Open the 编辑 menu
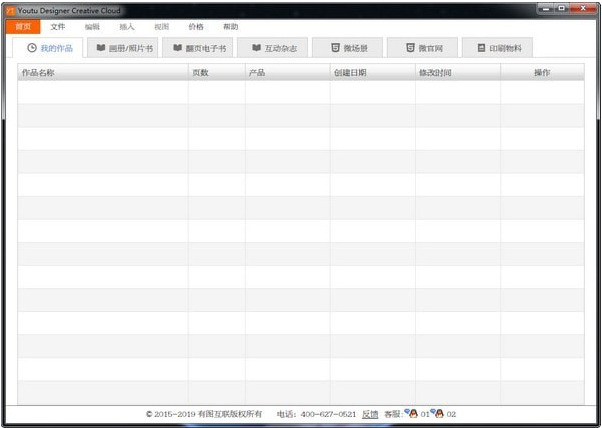Viewport: 602px width, 428px height. pyautogui.click(x=92, y=26)
